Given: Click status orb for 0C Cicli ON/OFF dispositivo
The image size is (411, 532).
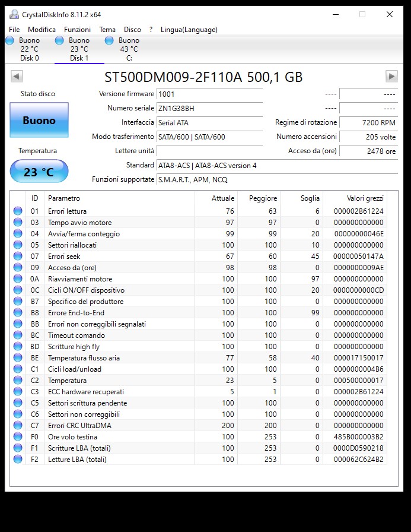Looking at the screenshot, I should (18, 290).
